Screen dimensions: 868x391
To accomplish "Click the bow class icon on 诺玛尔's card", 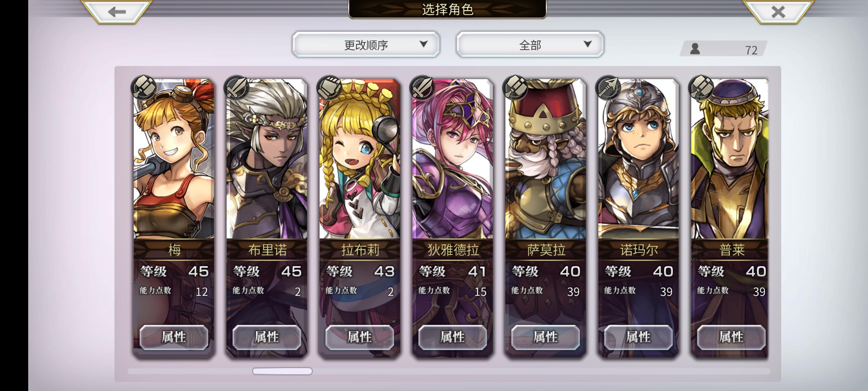I will (x=608, y=87).
